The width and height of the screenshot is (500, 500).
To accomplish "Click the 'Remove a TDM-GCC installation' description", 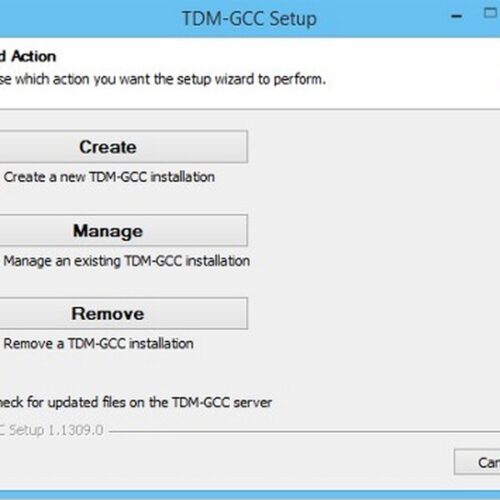I will click(98, 344).
